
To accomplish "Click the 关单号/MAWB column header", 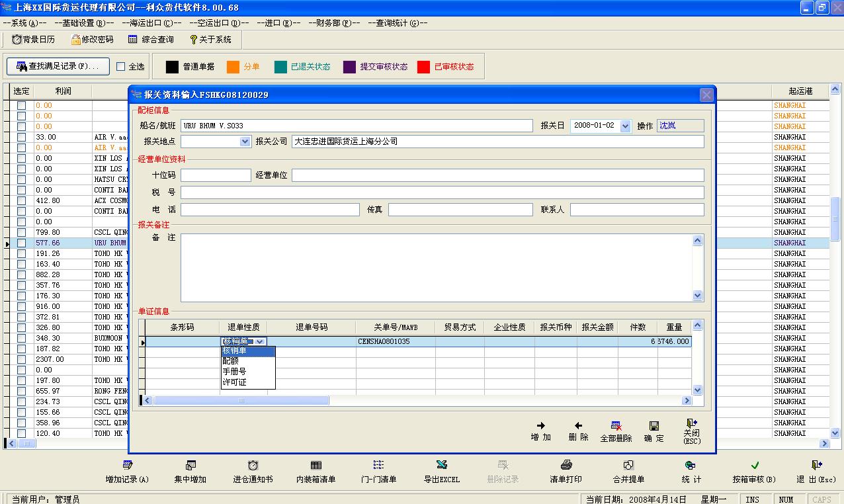I will click(x=396, y=327).
